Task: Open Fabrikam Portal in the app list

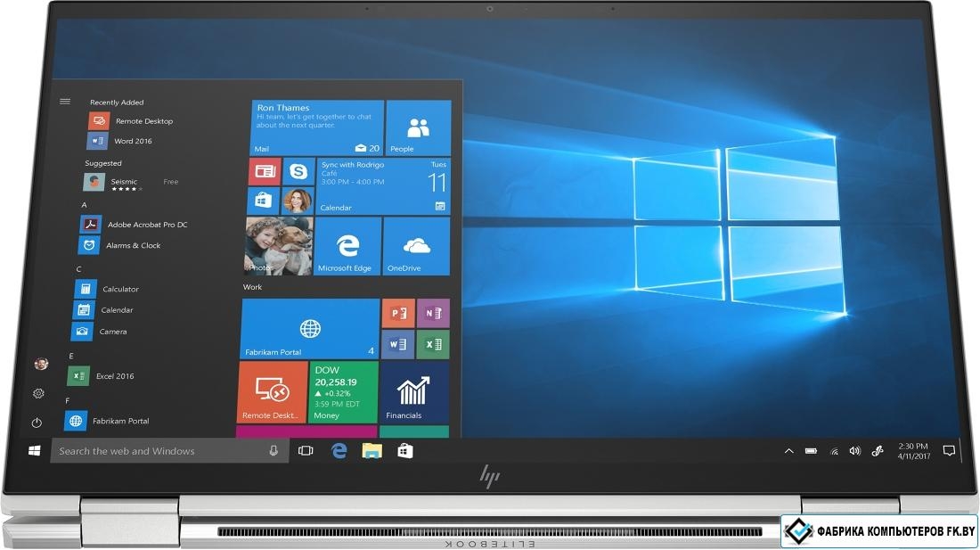Action: (107, 421)
